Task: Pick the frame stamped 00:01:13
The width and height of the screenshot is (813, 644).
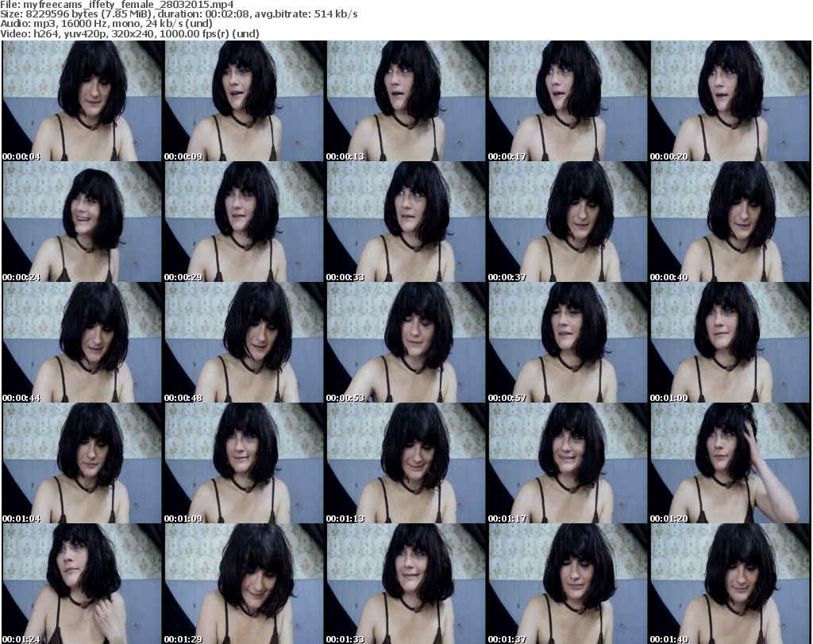Action: tap(406, 463)
